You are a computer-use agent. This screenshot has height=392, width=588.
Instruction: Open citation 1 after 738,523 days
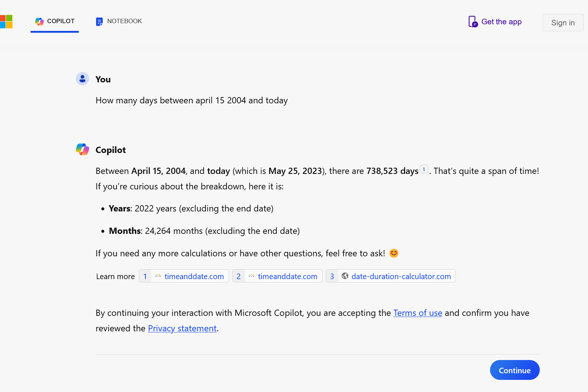point(424,169)
